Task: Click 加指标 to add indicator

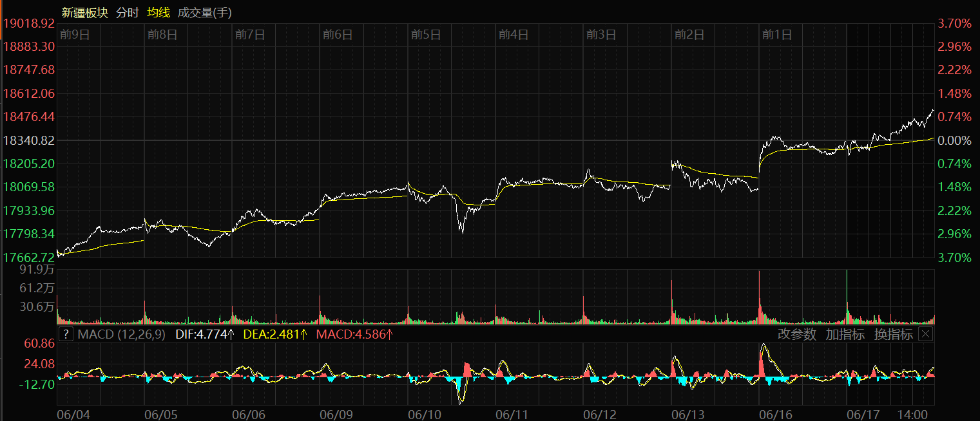Action: [845, 334]
